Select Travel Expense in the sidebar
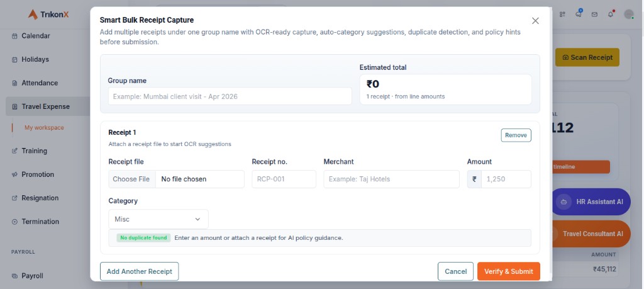 click(x=48, y=106)
